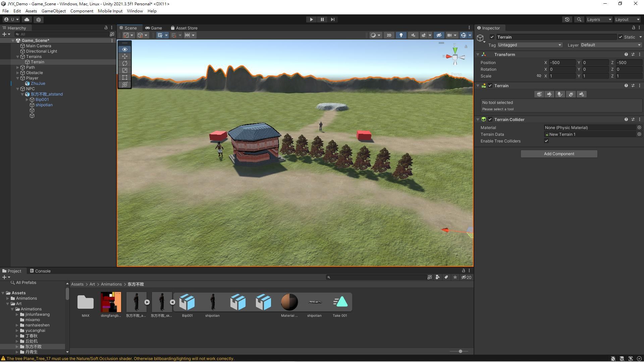Click the Paint Terrain brush icon
Screen dimensions: 644x362
pyautogui.click(x=549, y=94)
